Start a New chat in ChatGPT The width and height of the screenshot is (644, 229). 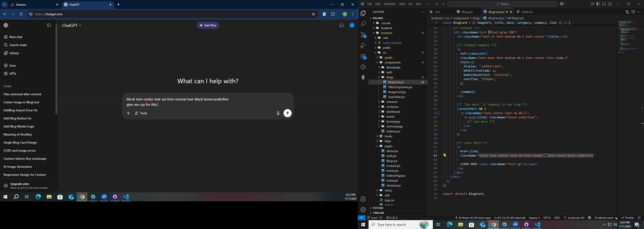tap(16, 37)
